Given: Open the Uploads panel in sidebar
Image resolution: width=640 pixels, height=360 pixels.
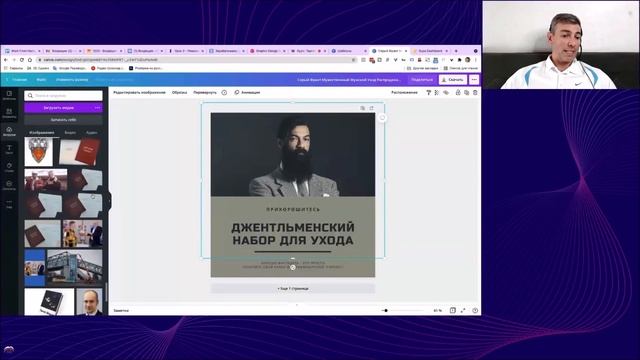Looking at the screenshot, I should pos(9,131).
